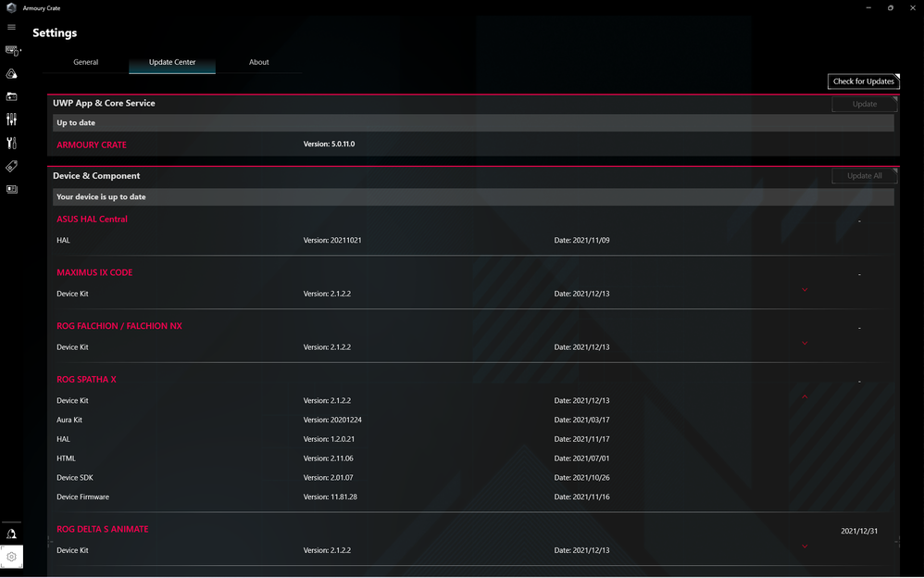This screenshot has width=924, height=578.
Task: Click the Your device is up to date banner
Action: point(473,197)
